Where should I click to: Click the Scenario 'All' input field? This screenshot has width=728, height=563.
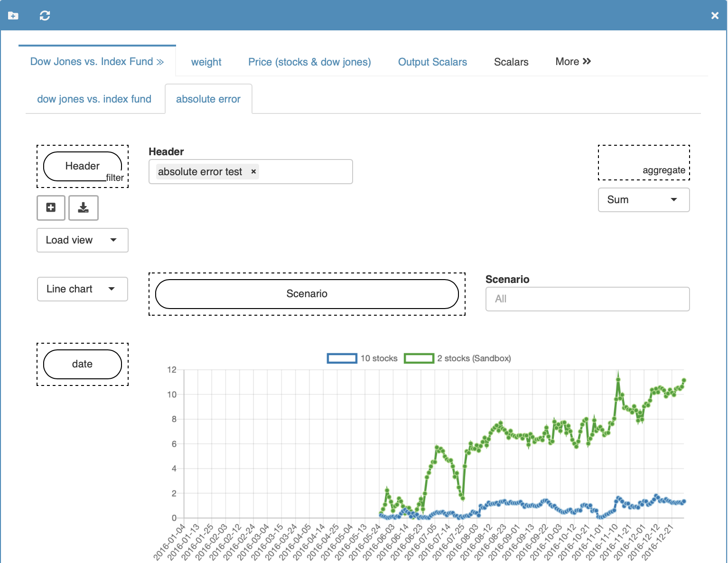coord(588,299)
